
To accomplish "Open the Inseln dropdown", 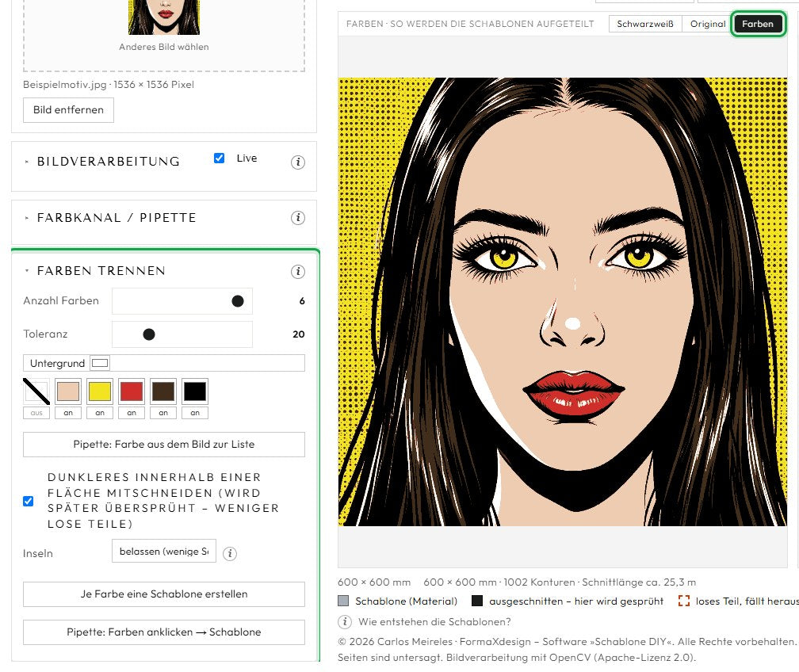I will click(x=164, y=552).
